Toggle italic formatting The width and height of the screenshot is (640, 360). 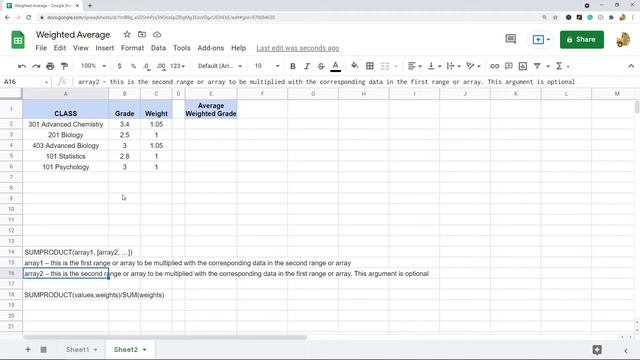(307, 66)
